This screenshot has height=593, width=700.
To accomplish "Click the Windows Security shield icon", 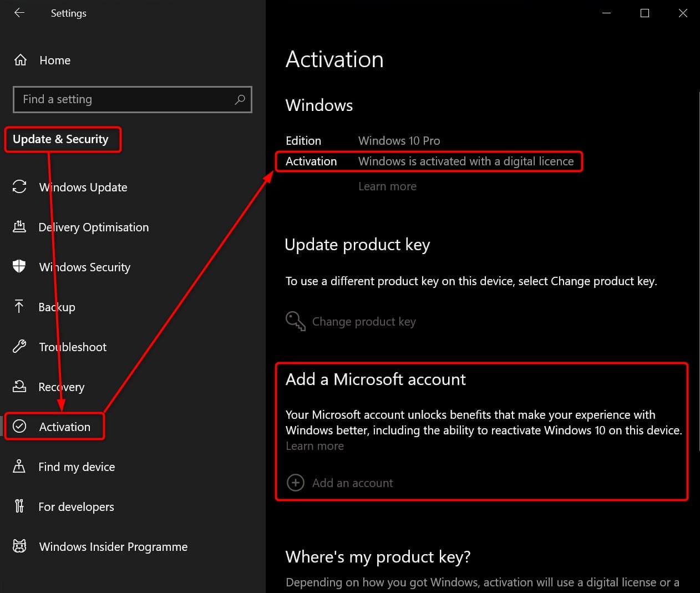I will click(x=19, y=267).
